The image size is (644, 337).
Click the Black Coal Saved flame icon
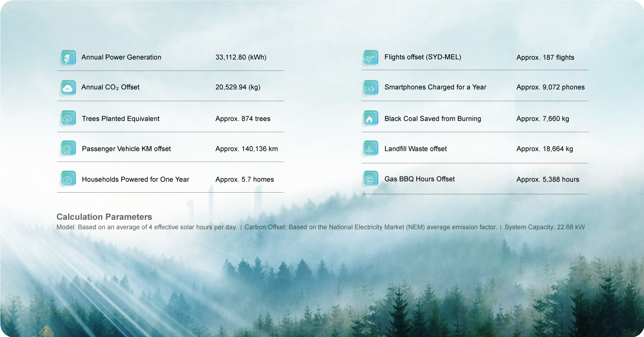370,119
